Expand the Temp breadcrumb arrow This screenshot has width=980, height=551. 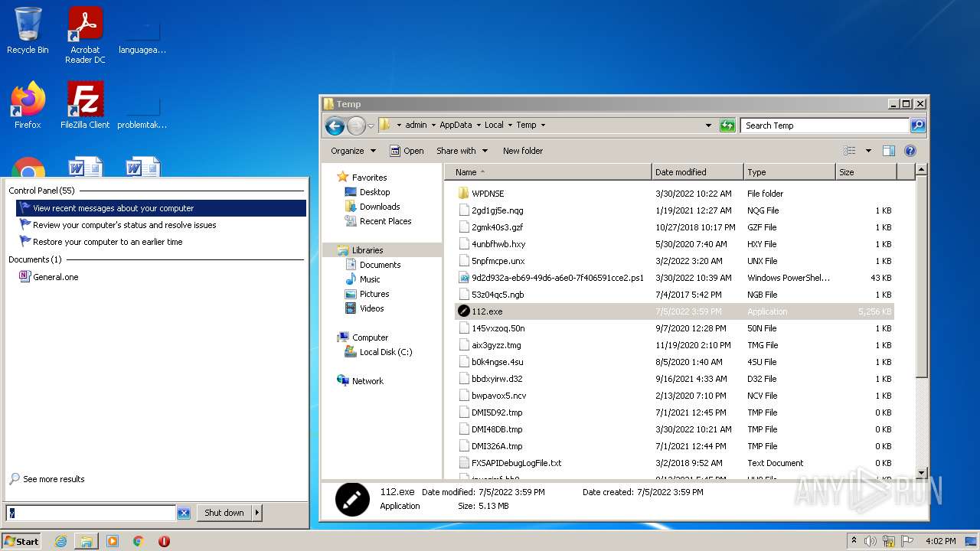click(543, 126)
